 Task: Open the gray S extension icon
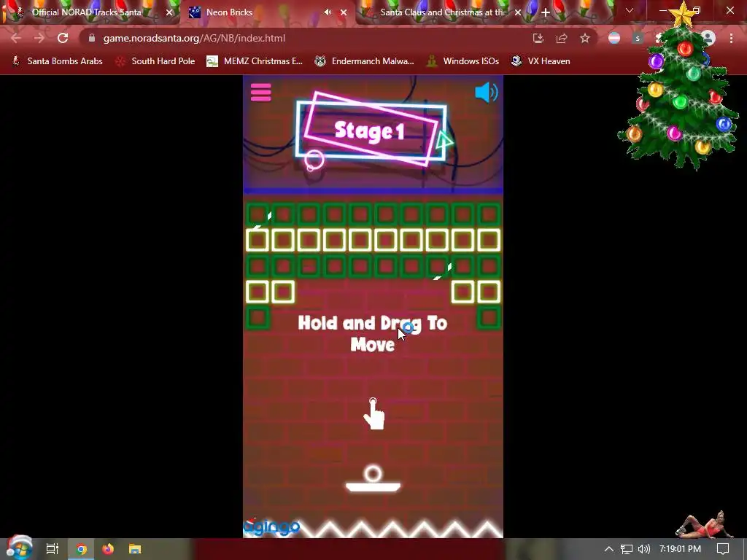(x=638, y=38)
